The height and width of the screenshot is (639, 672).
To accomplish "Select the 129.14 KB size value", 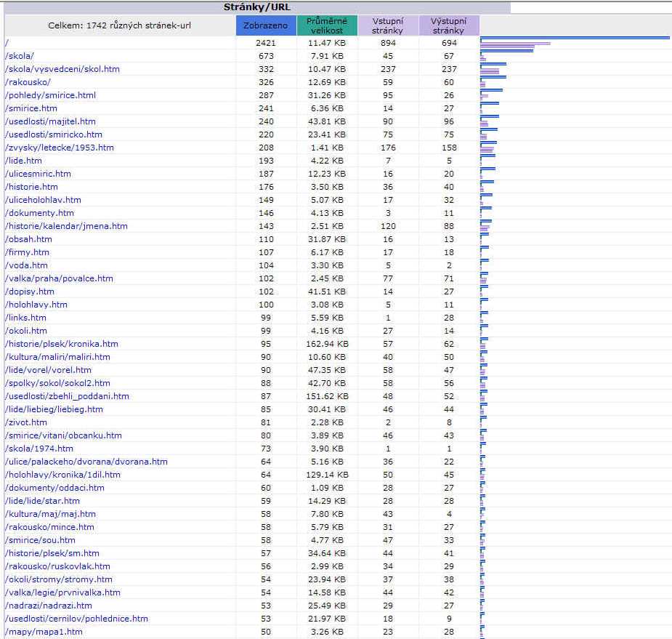I will (327, 475).
